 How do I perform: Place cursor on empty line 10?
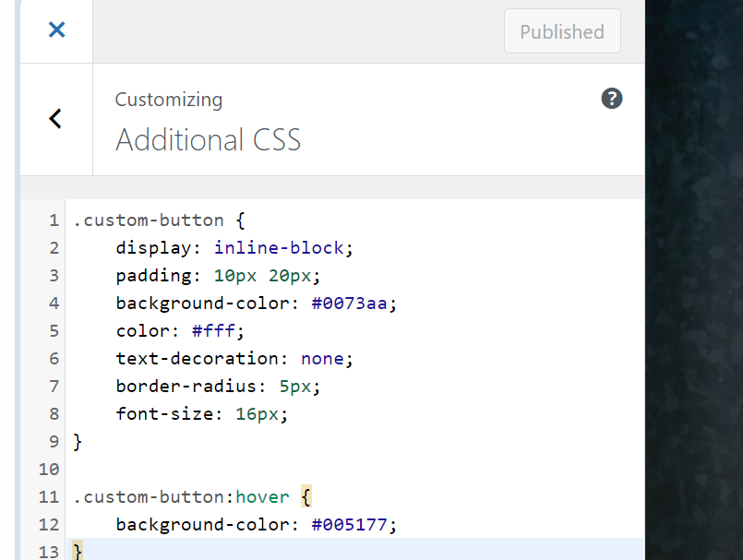tap(277, 470)
